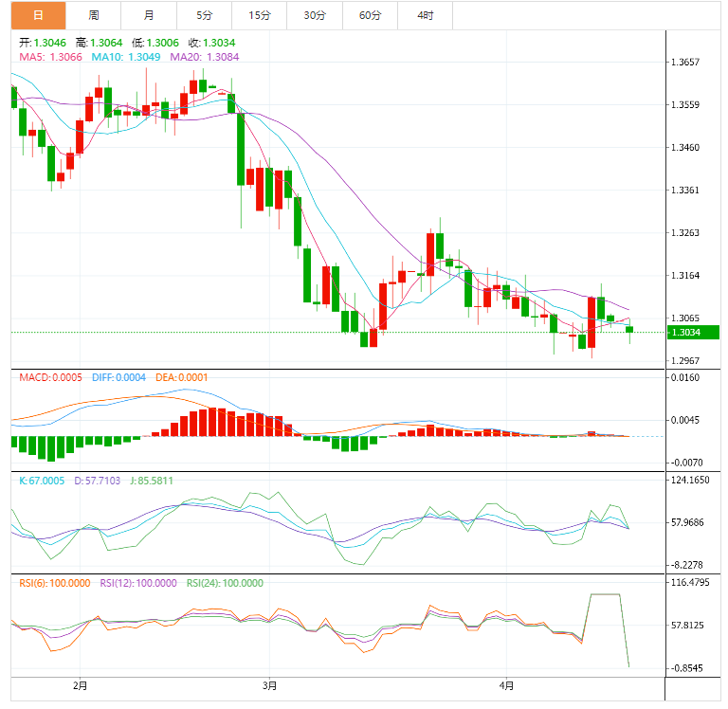
Task: Click the 1.3164 price axis label
Action: click(685, 276)
